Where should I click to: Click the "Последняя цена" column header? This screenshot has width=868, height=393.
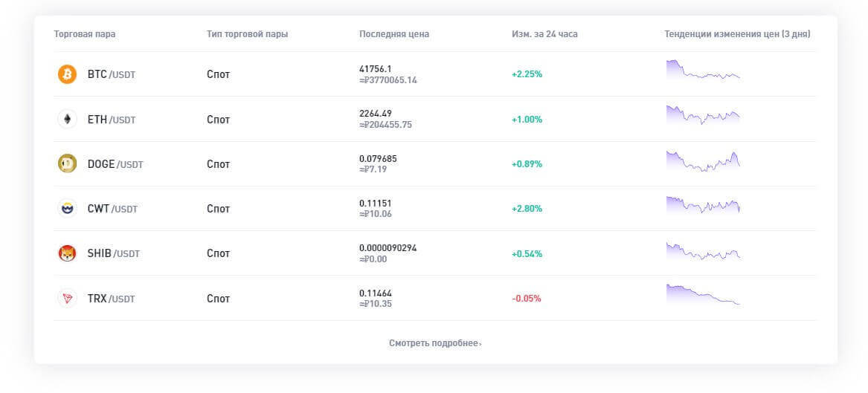click(x=393, y=34)
